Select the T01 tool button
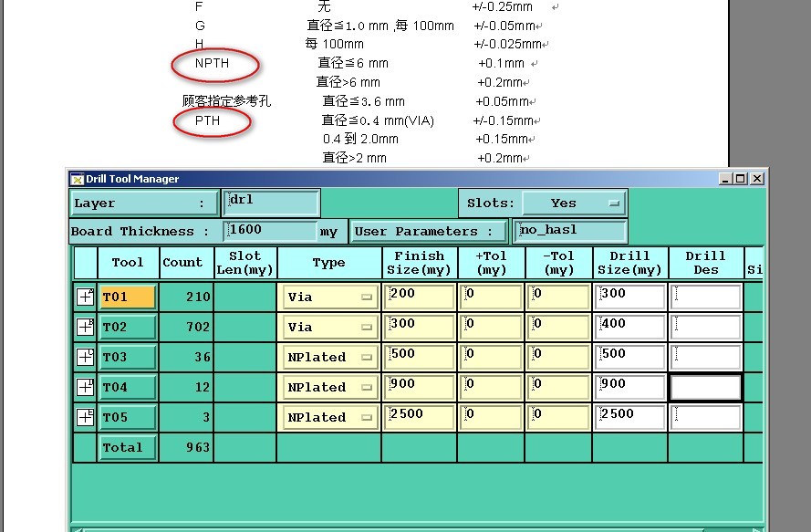 (x=127, y=297)
